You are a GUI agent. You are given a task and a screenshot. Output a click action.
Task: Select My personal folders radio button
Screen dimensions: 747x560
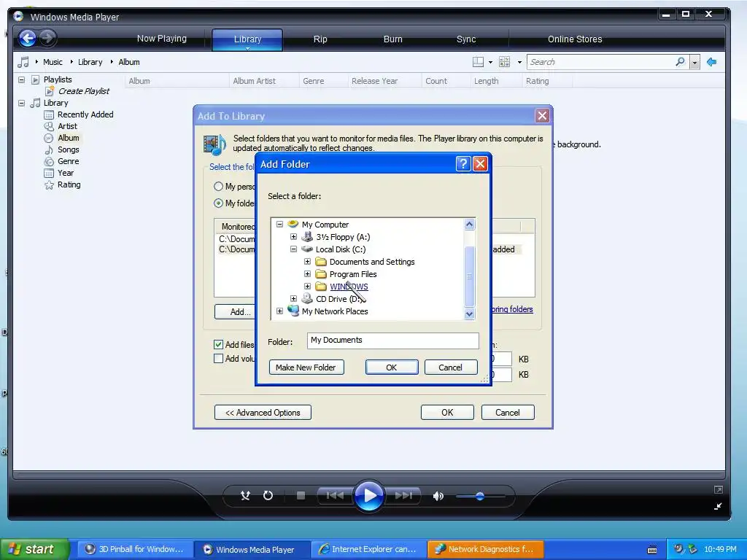coord(218,186)
